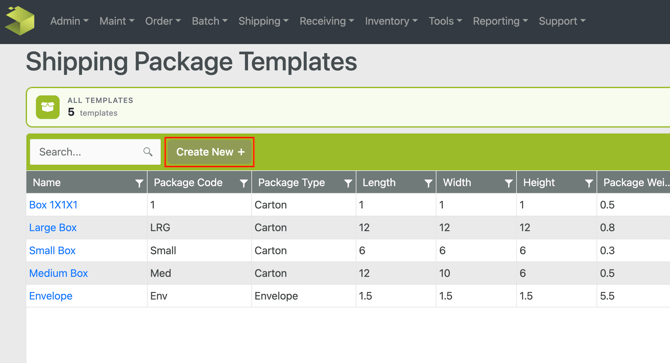Sort by the Package Code header
This screenshot has height=363, width=670.
188,183
